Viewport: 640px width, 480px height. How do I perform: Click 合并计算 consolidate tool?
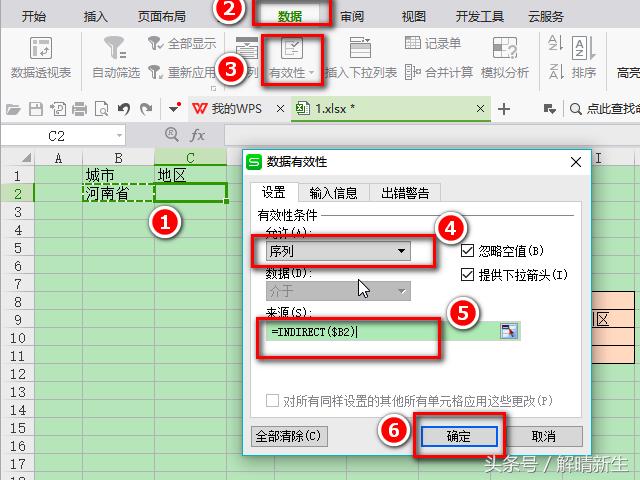(439, 73)
